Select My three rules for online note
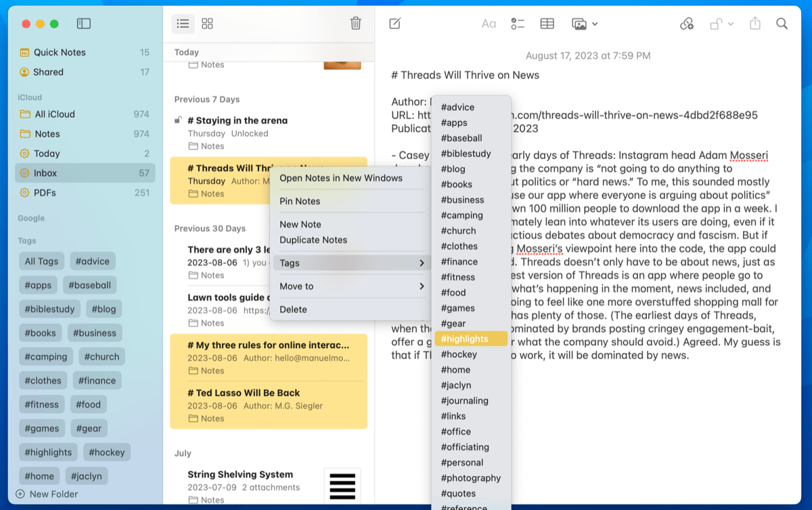This screenshot has height=510, width=812. pyautogui.click(x=269, y=358)
